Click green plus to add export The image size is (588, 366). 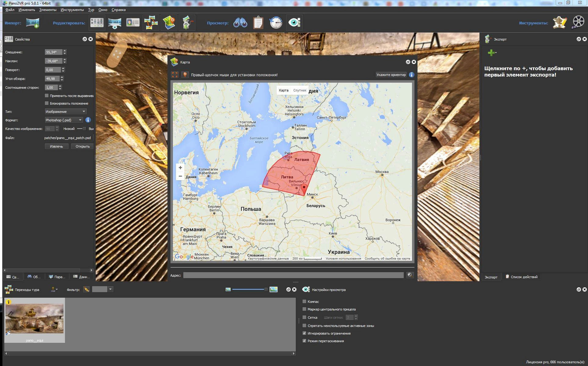[x=491, y=53]
